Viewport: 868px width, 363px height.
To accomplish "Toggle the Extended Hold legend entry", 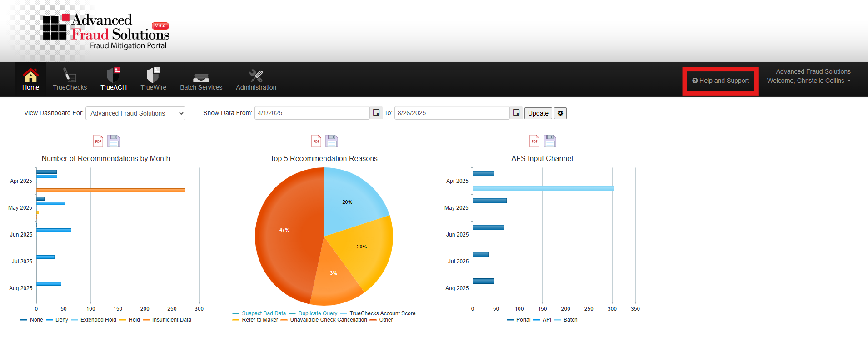I will pos(94,320).
